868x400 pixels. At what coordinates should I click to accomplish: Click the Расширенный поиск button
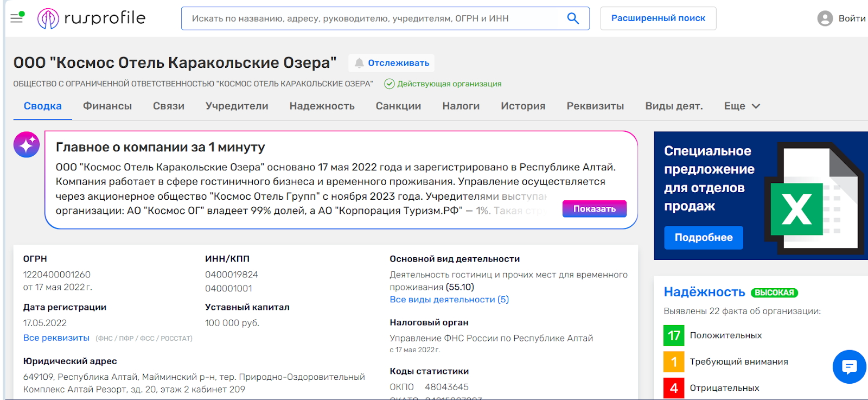coord(658,18)
